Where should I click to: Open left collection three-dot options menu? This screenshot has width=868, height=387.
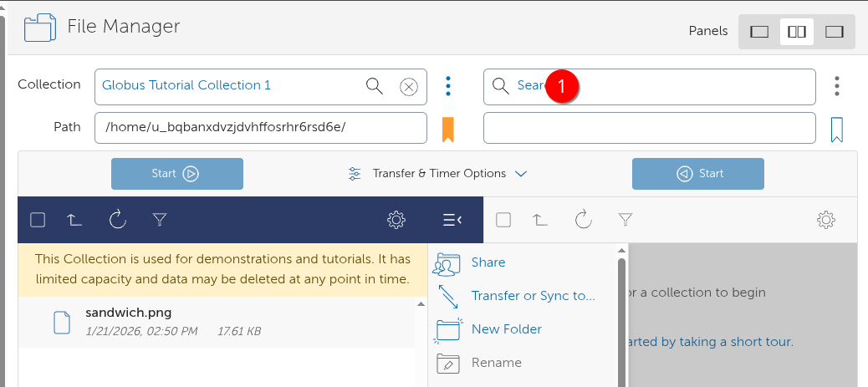pyautogui.click(x=448, y=86)
